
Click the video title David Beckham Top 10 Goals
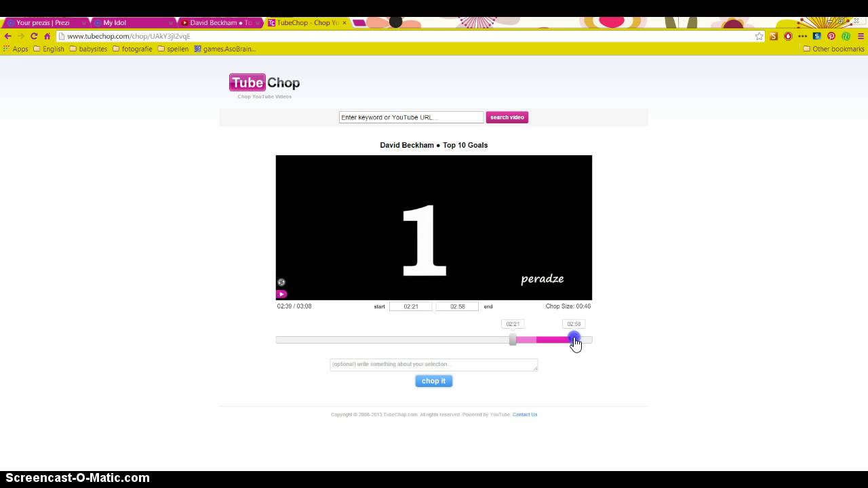(434, 145)
